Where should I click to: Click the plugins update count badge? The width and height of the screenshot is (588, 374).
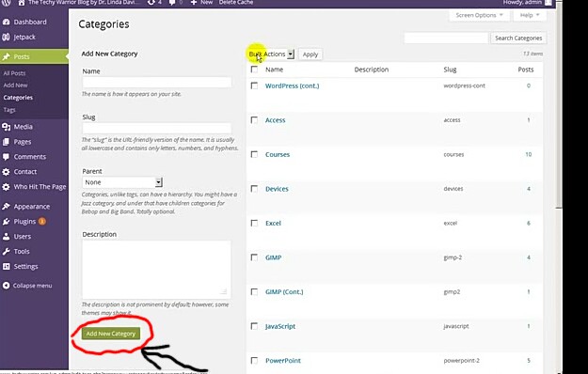pos(42,221)
